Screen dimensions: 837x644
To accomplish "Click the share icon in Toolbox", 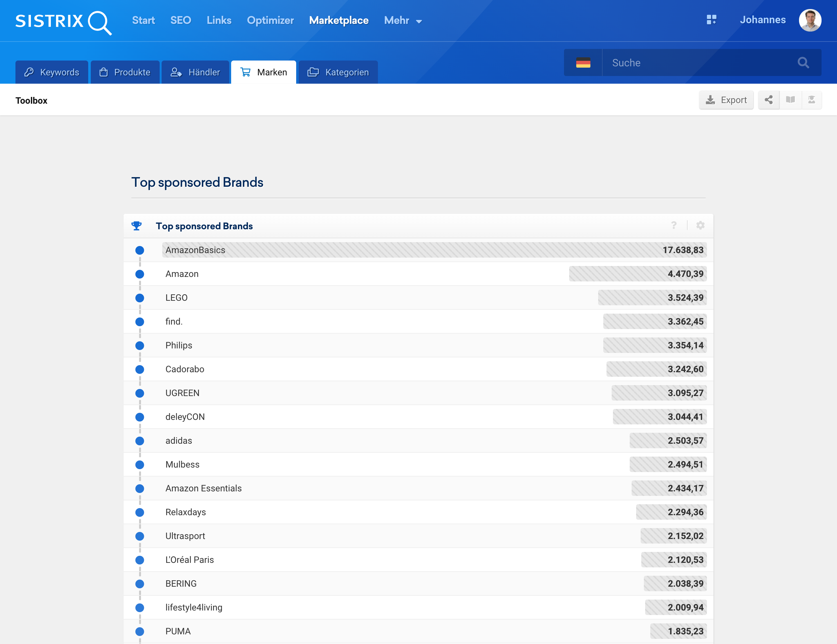I will pyautogui.click(x=768, y=100).
